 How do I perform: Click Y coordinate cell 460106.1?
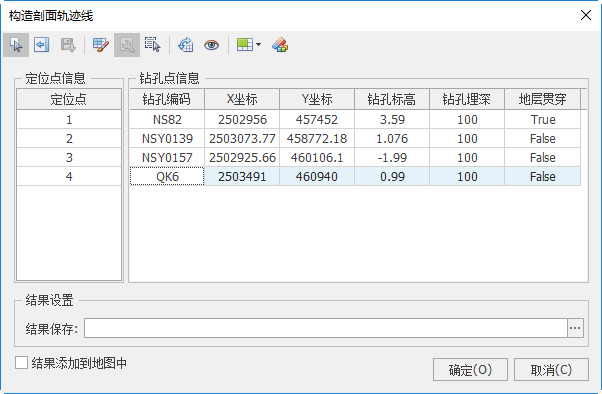pos(317,157)
